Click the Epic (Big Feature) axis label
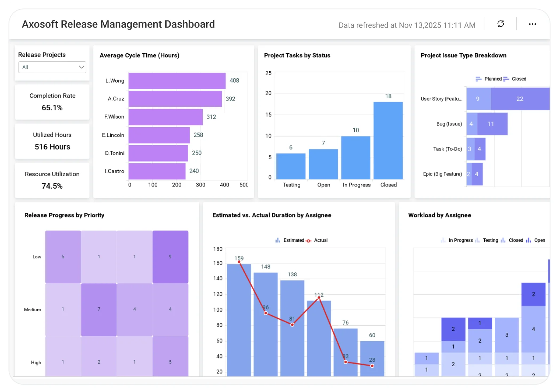The image size is (559, 392). tap(442, 174)
